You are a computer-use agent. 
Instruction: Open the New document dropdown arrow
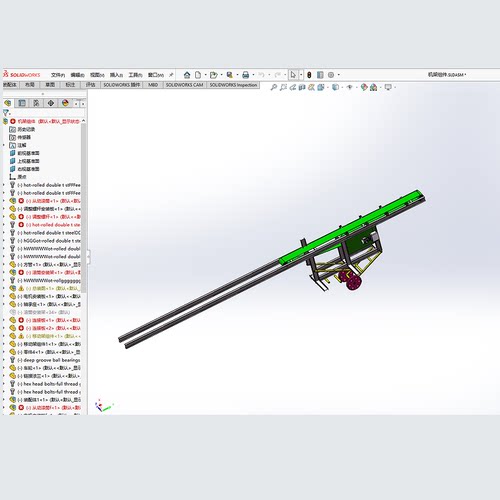coord(205,75)
